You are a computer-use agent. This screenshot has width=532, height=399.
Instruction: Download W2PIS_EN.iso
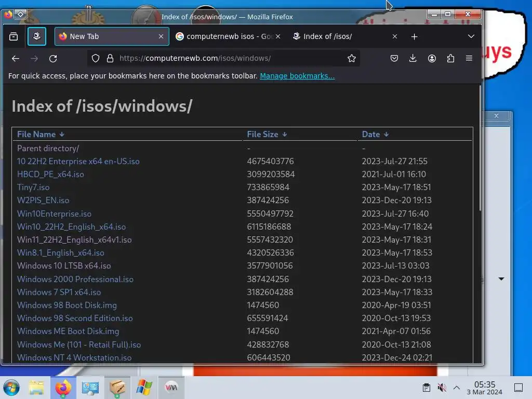click(43, 200)
